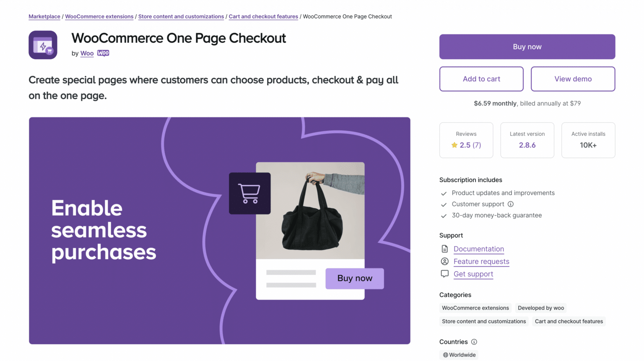Click the info icon beside Countries
Viewport: 644px width, 361px height.
coord(475,342)
